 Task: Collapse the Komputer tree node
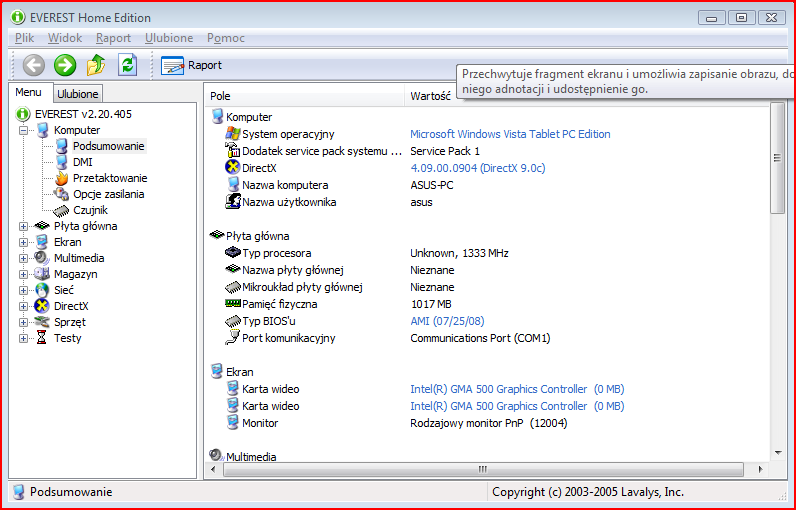click(23, 130)
